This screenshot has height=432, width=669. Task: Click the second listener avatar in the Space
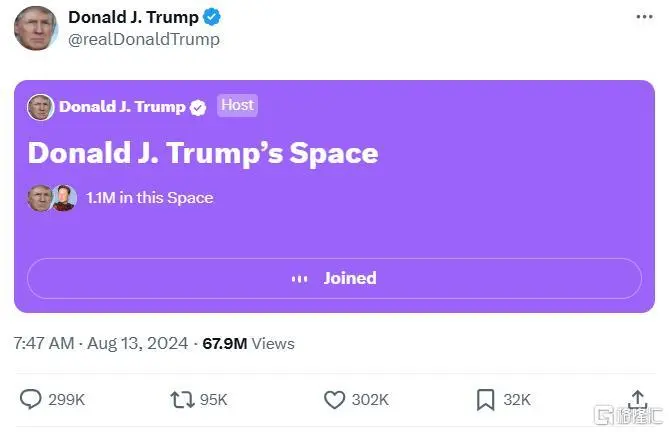point(65,198)
